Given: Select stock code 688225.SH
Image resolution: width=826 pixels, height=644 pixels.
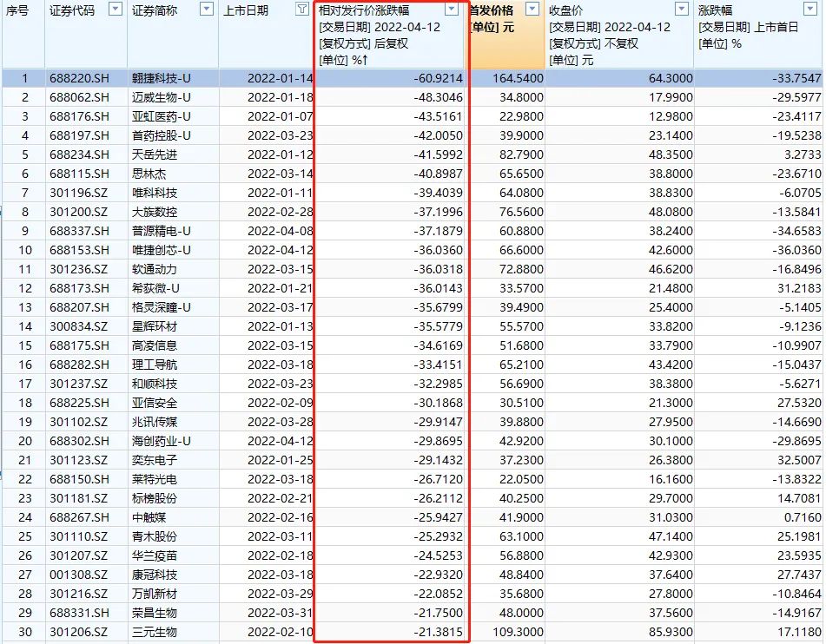Looking at the screenshot, I should (80, 403).
